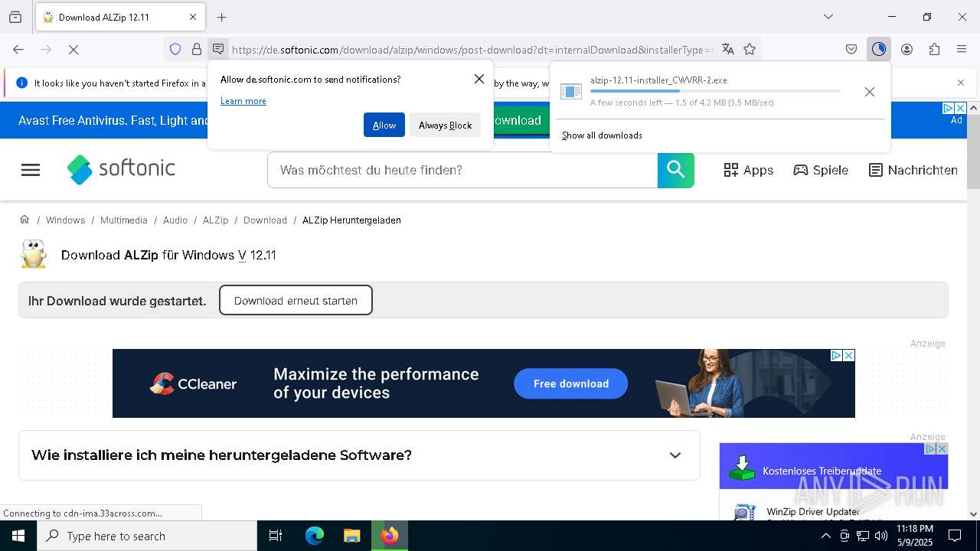Open the Download breadcrumb link

[265, 220]
